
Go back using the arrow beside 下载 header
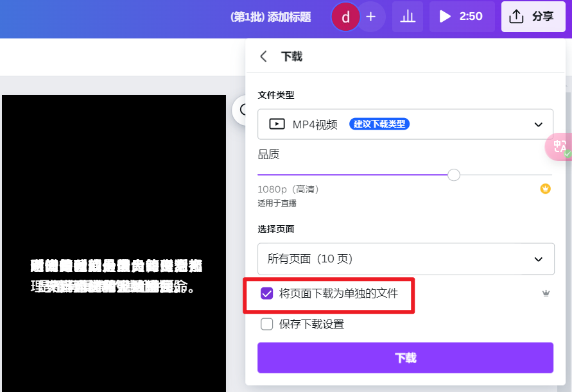(x=263, y=56)
